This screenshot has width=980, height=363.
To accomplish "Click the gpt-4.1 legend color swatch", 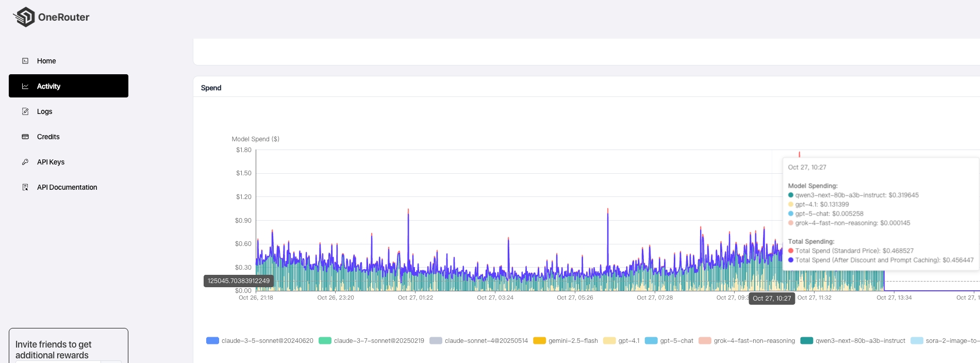I will tap(609, 341).
